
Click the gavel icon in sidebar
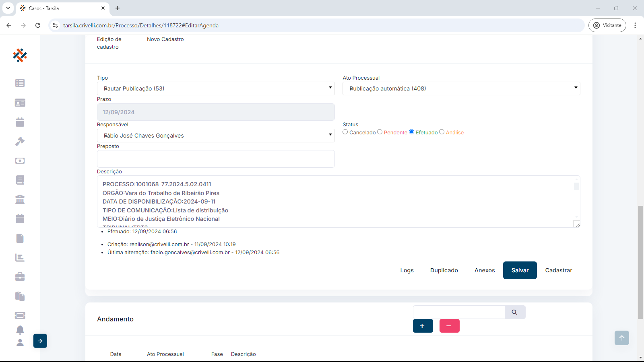20,142
